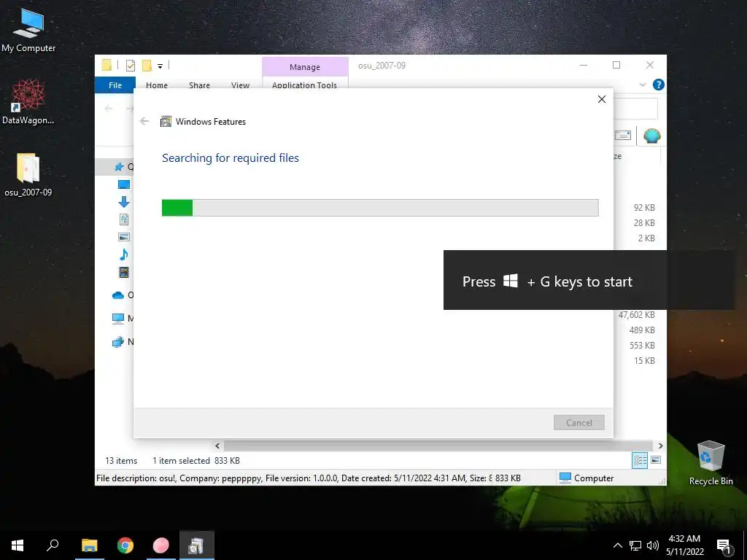Screen dimensions: 747x560
Task: Click New Folder icon in title bar
Action: 147,66
